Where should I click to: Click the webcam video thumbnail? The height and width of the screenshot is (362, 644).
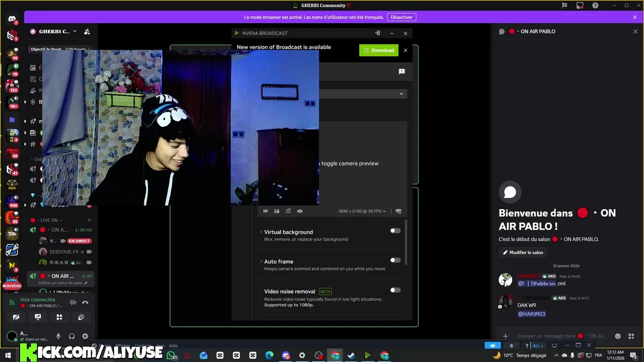click(x=180, y=128)
